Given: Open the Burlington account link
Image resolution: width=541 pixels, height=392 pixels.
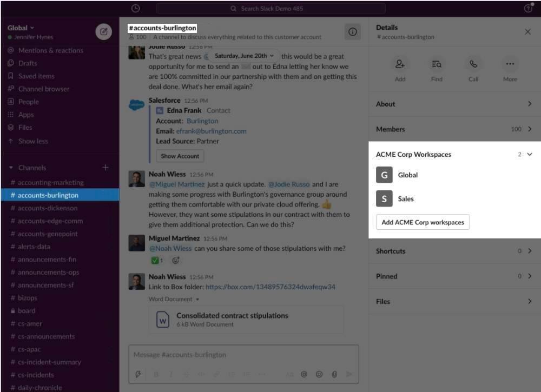Looking at the screenshot, I should (202, 121).
